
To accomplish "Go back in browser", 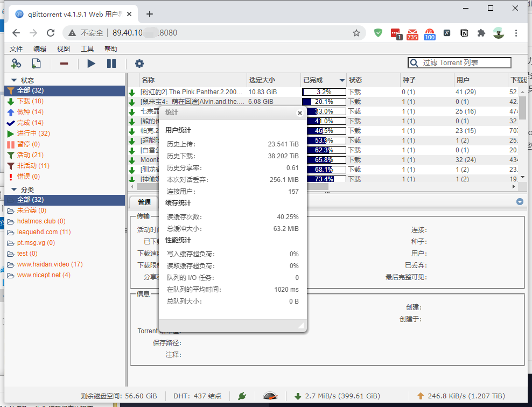I will 16,33.
